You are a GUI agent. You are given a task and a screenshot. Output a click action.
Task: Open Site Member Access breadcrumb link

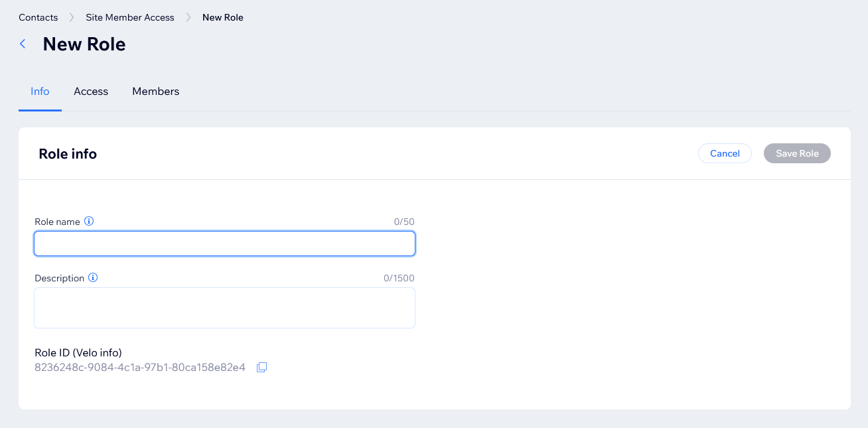click(130, 18)
